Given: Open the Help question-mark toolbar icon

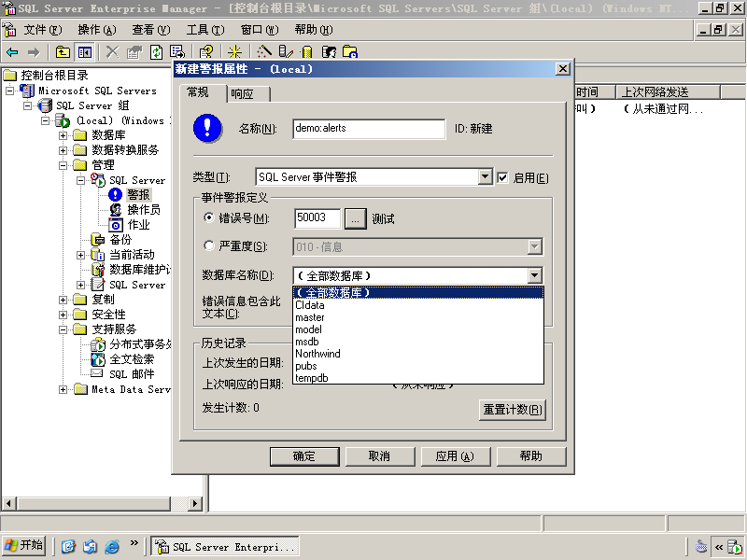Looking at the screenshot, I should [x=206, y=52].
